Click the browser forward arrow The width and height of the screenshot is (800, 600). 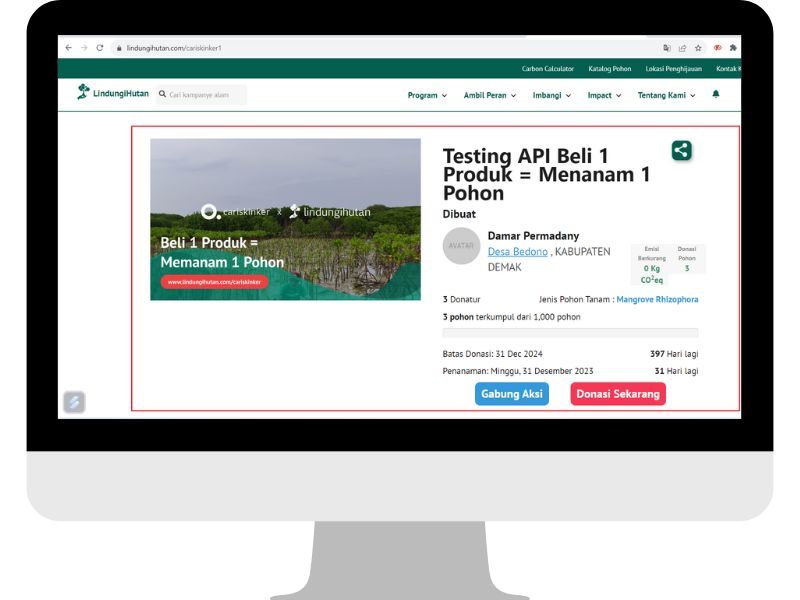[84, 47]
